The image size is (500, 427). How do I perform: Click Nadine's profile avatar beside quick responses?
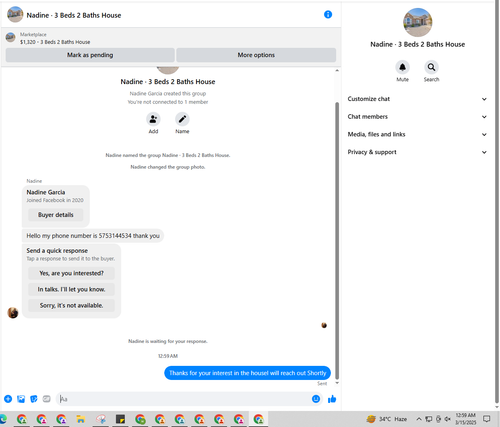point(13,313)
